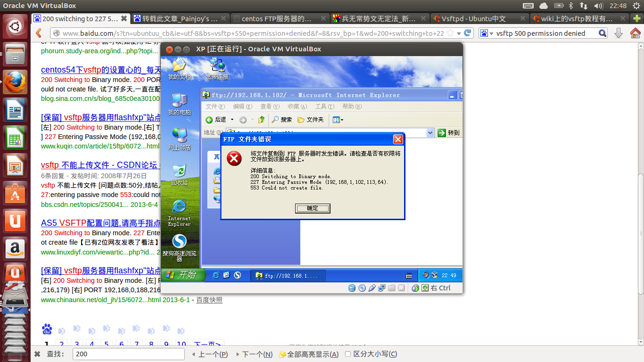Open Amazon launcher icon
The height and width of the screenshot is (362, 644).
(15, 249)
